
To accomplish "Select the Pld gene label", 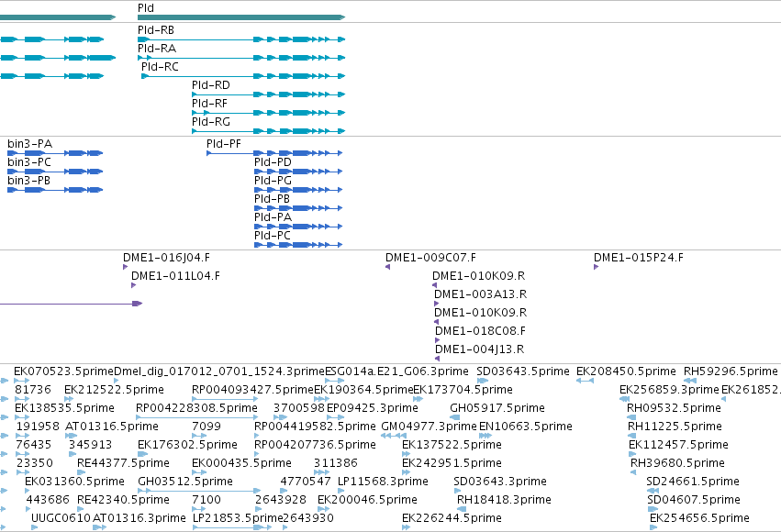I will click(146, 8).
